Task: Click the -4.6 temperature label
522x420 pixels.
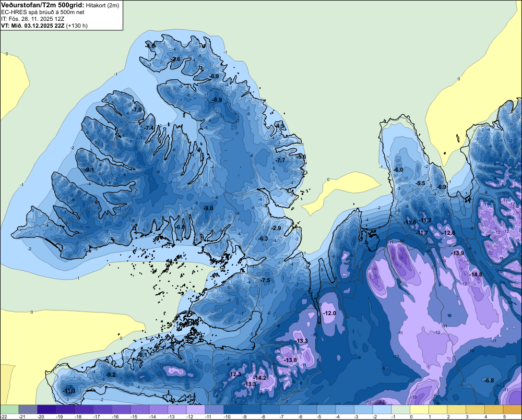Action: click(150, 45)
